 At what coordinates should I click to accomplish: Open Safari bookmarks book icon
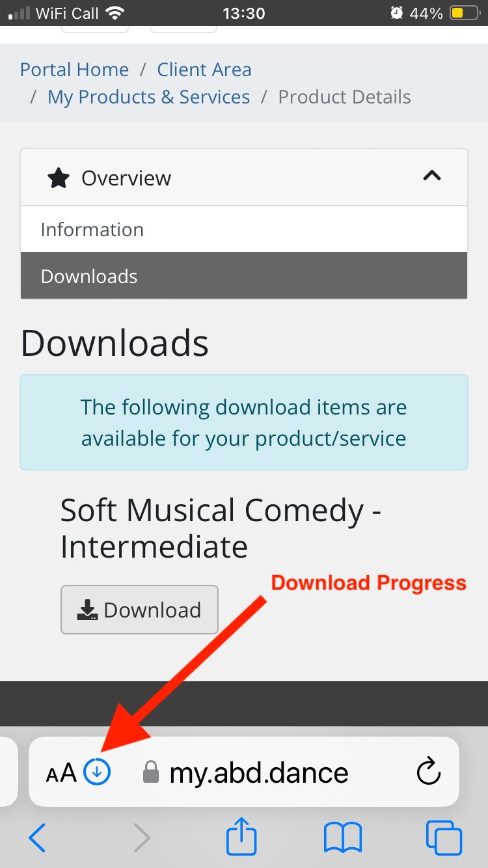click(x=343, y=838)
